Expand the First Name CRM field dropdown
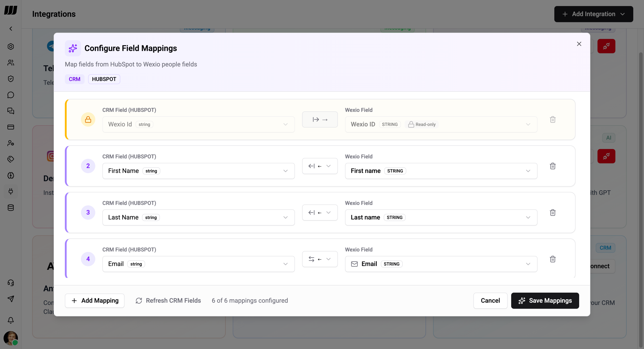This screenshot has width=644, height=349. click(286, 171)
